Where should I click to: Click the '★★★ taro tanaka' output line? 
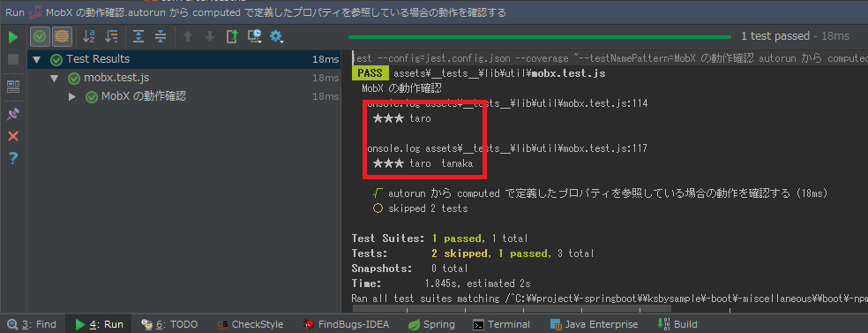point(423,163)
